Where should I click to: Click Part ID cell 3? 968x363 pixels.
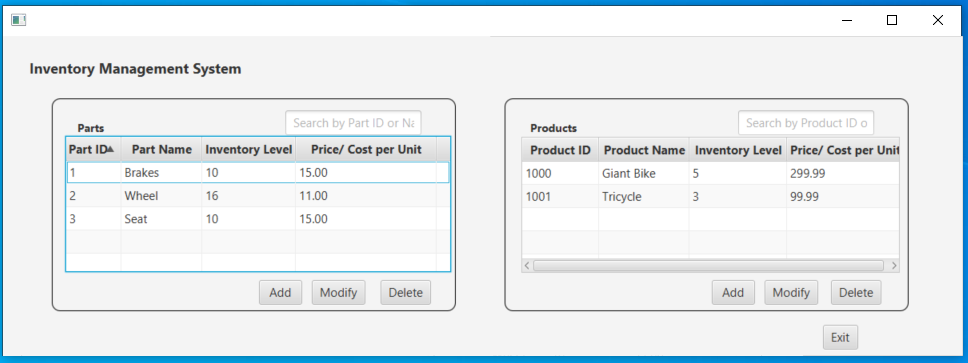click(x=94, y=219)
